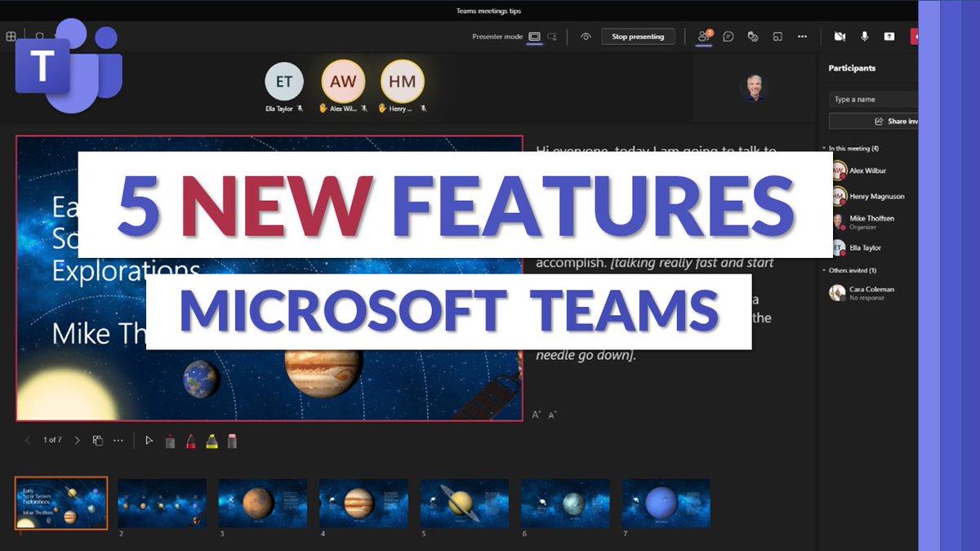Open slide 7 Neptune thumbnail

point(666,504)
